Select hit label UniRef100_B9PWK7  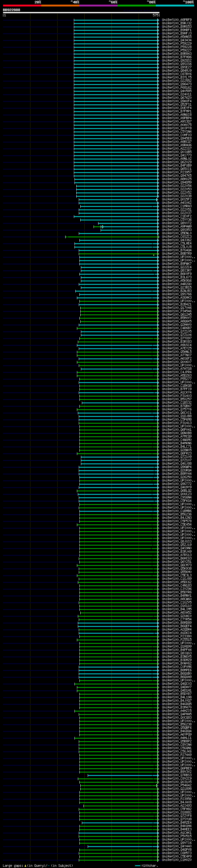click(x=177, y=264)
